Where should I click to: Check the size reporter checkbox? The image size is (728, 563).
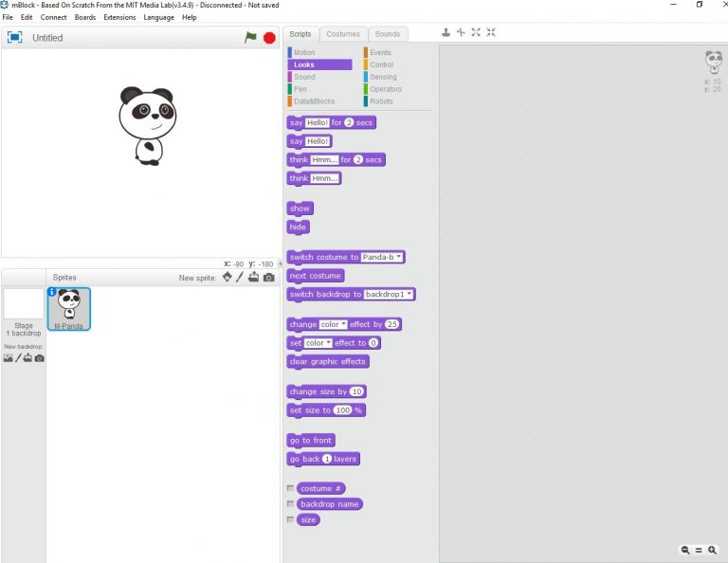(x=290, y=519)
